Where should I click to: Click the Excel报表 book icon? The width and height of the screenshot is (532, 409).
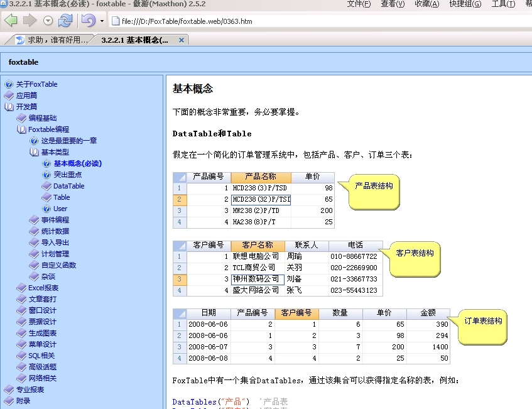[22, 288]
